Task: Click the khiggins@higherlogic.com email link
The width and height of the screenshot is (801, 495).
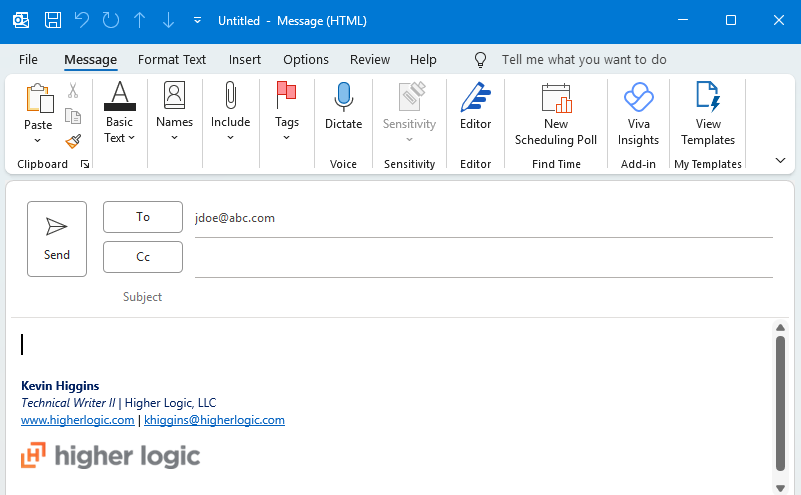Action: (215, 420)
